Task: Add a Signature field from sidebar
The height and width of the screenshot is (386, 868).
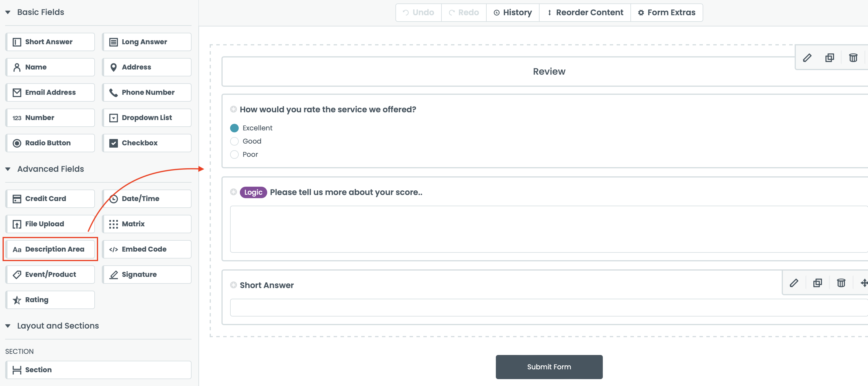Action: click(x=147, y=275)
